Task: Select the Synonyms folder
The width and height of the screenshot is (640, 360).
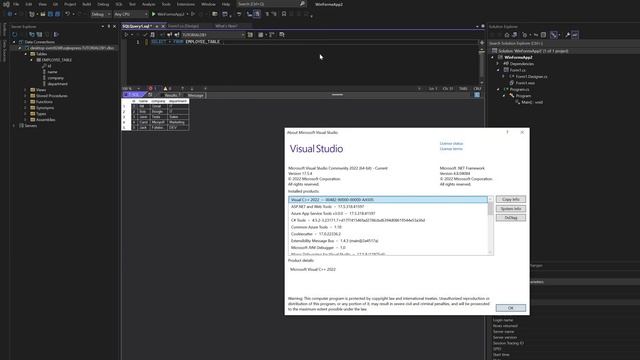Action: pos(45,108)
